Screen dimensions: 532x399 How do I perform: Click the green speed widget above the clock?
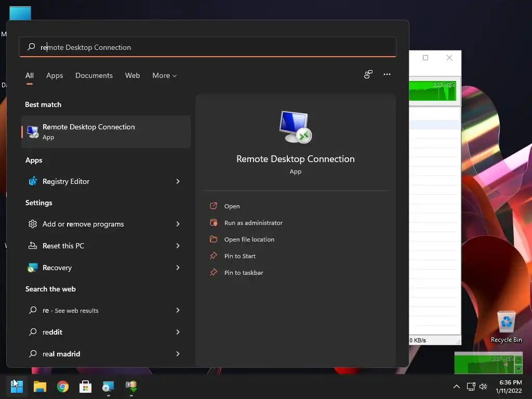tap(488, 363)
